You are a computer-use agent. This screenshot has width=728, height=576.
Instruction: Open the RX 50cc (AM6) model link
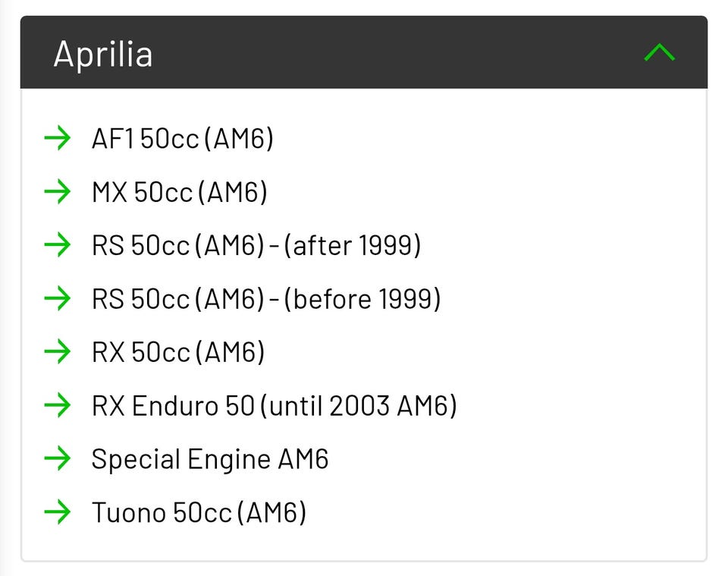(x=178, y=352)
